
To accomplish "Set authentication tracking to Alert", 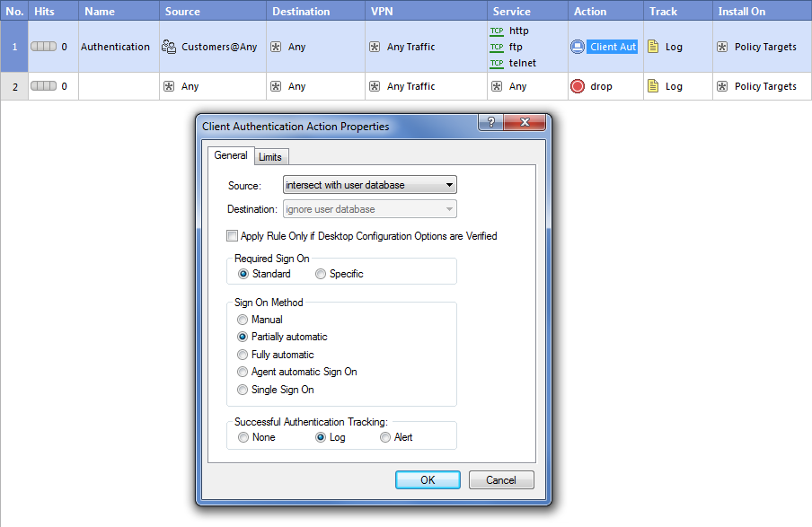I will point(385,437).
